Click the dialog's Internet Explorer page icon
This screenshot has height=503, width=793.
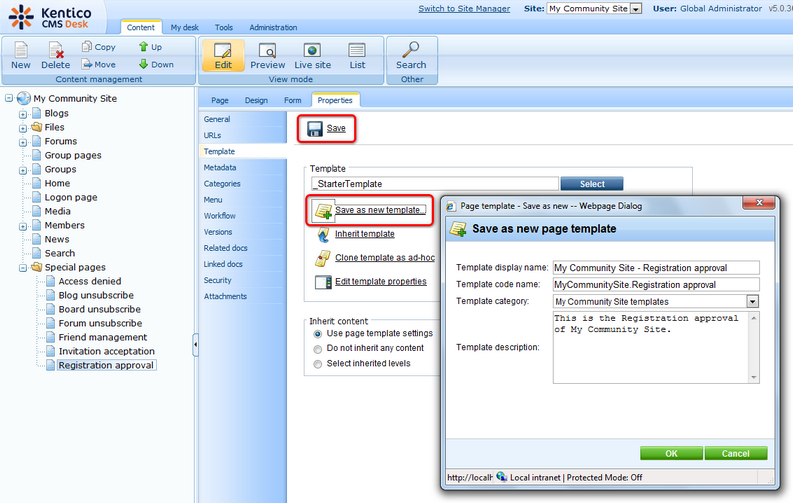pyautogui.click(x=452, y=206)
